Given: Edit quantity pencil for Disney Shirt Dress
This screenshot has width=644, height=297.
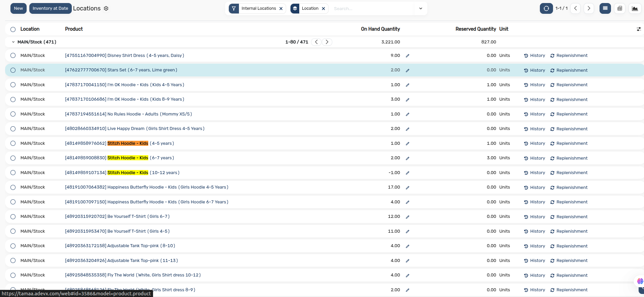Looking at the screenshot, I should [407, 56].
